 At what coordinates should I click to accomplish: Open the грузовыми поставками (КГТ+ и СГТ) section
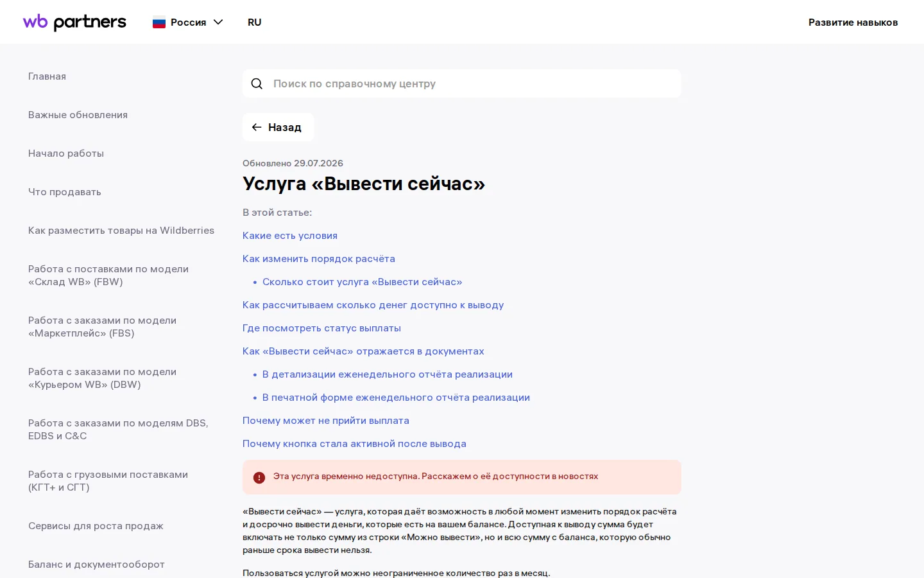point(108,481)
